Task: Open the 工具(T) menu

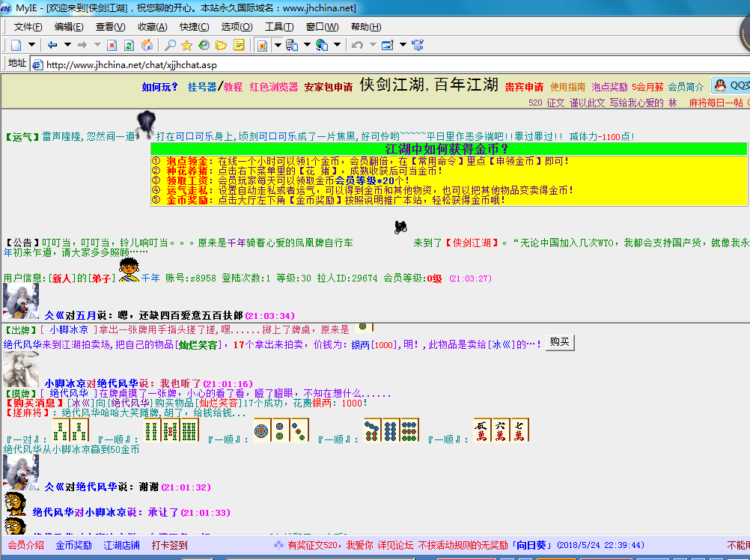Action: (x=279, y=27)
